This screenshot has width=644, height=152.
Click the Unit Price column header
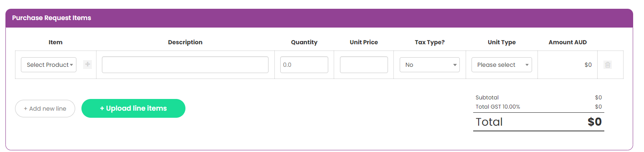point(364,42)
